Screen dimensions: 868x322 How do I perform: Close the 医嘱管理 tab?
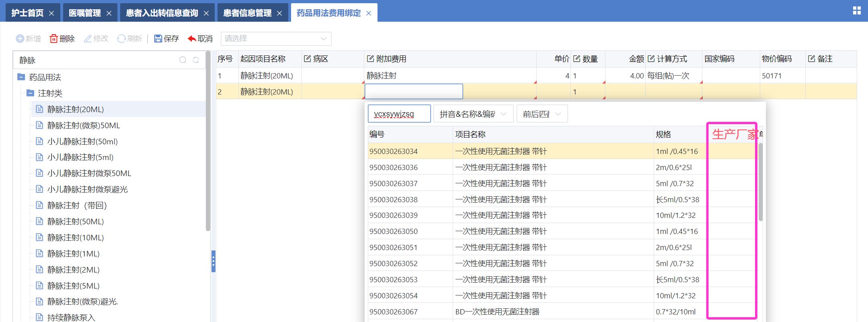pyautogui.click(x=109, y=13)
